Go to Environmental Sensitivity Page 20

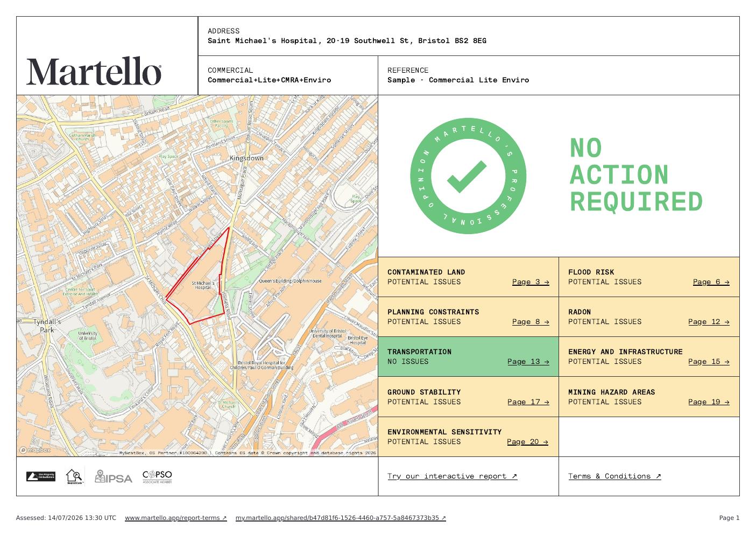click(x=527, y=441)
